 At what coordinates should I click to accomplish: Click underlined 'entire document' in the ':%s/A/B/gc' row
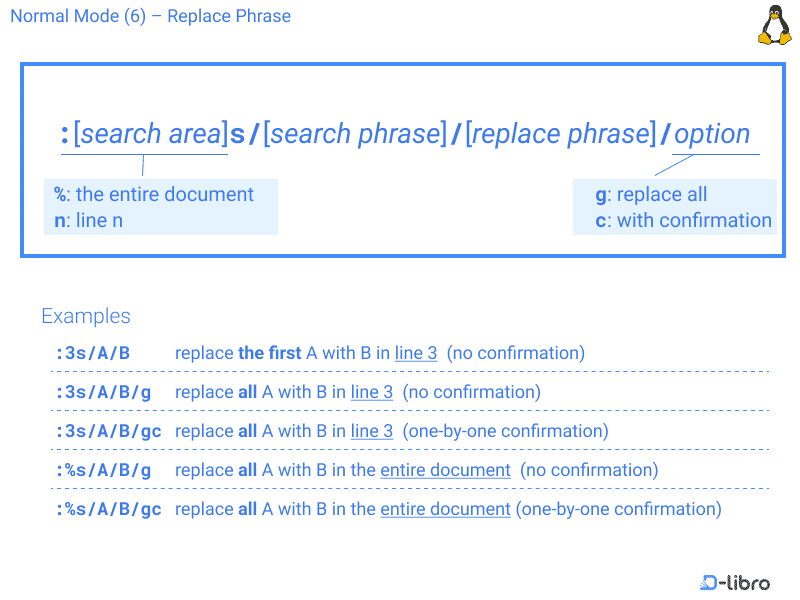point(445,509)
